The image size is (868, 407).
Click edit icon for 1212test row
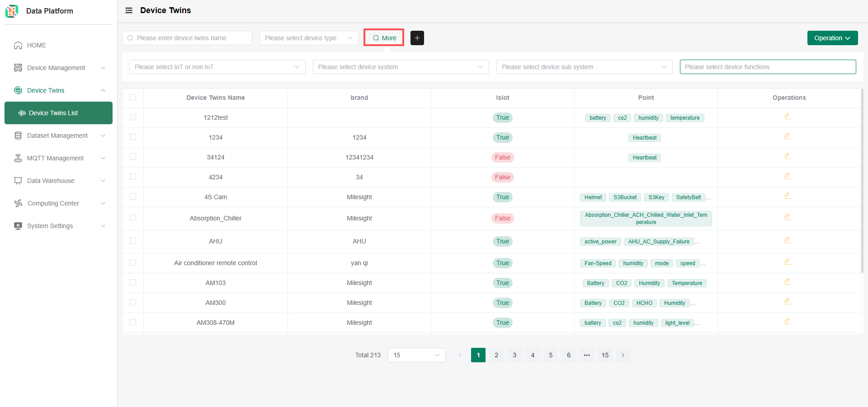[x=787, y=117]
